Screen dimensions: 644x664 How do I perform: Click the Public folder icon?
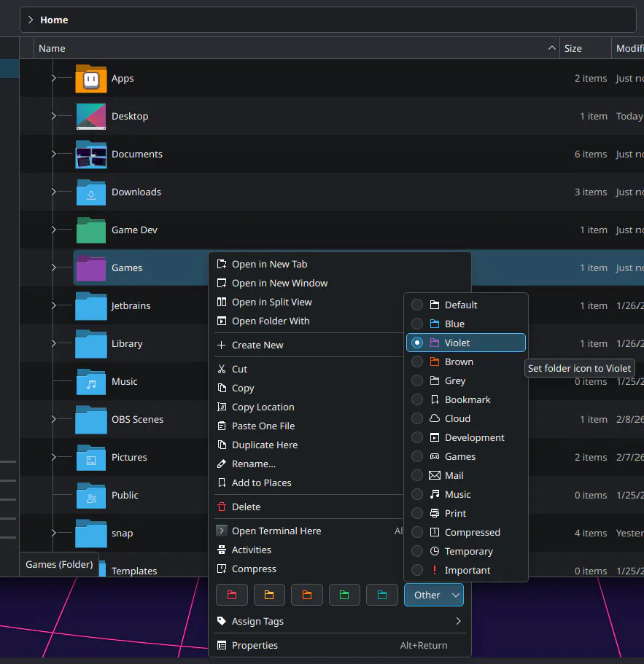tap(90, 496)
